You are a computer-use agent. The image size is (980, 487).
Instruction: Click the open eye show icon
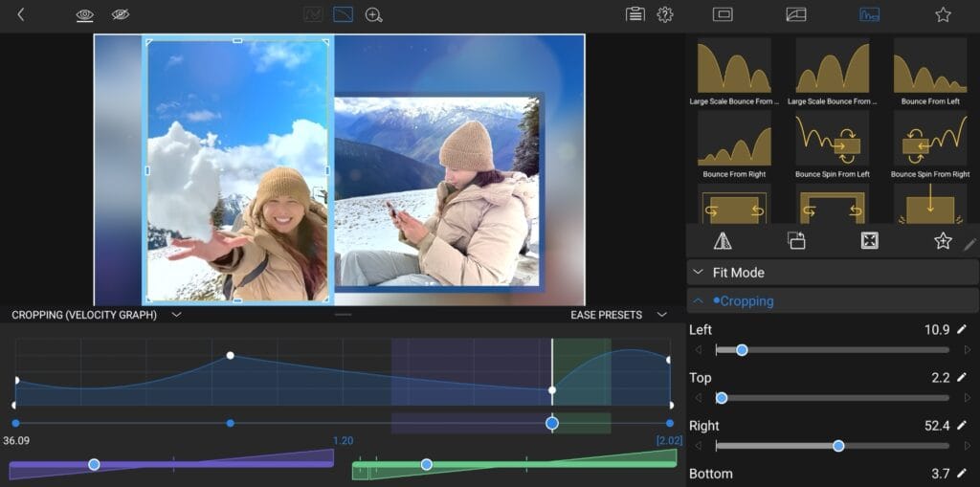pyautogui.click(x=85, y=14)
